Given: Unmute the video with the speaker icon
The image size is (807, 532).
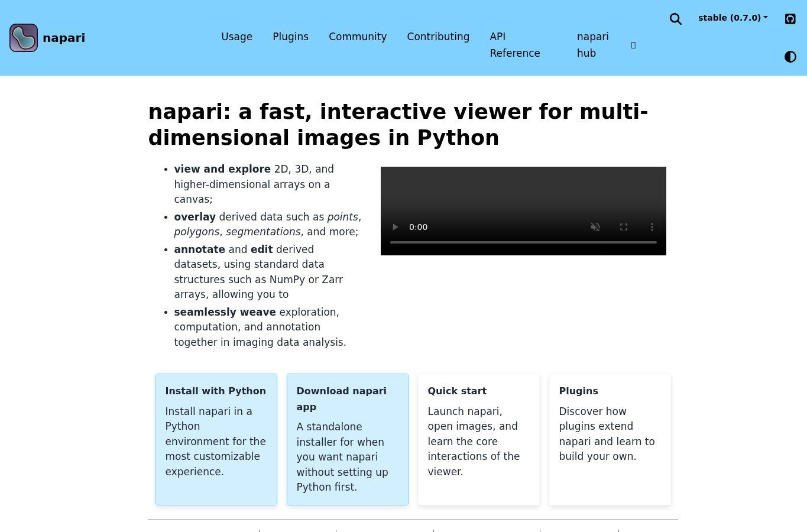Looking at the screenshot, I should point(595,227).
